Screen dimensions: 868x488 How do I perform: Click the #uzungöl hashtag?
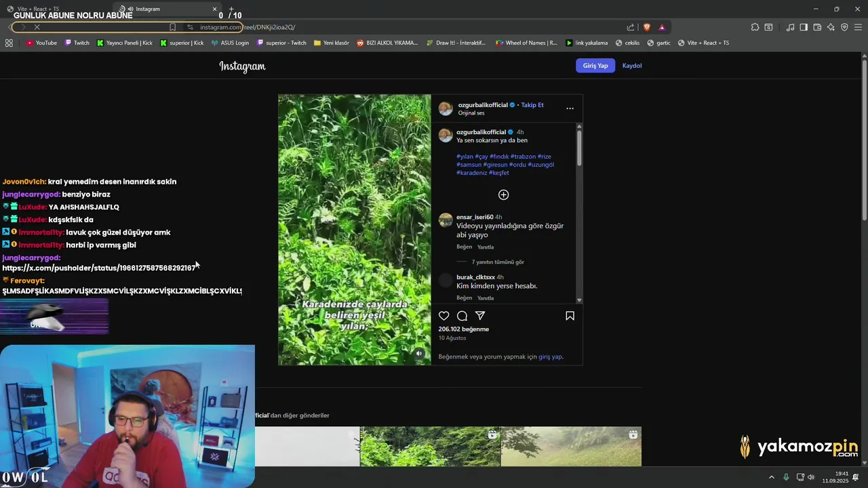[x=540, y=165]
